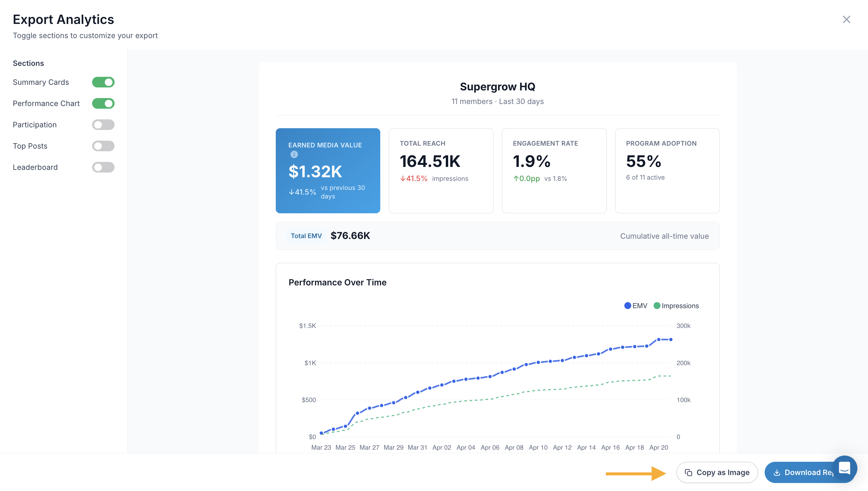The height and width of the screenshot is (491, 868).
Task: Turn off the Performance Chart toggle
Action: [103, 103]
